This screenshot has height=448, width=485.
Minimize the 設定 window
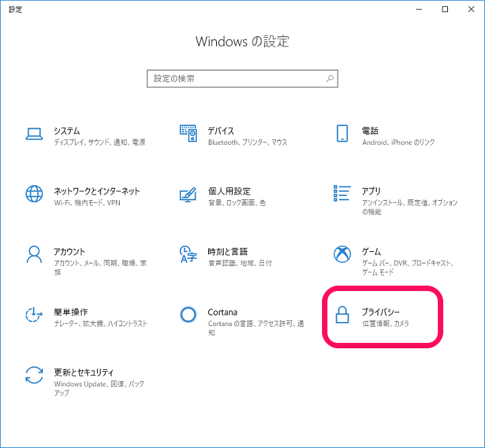tap(419, 9)
